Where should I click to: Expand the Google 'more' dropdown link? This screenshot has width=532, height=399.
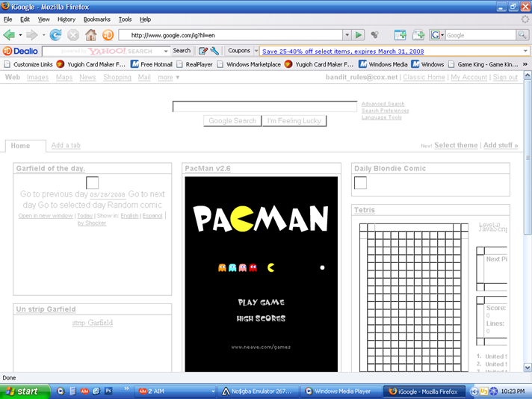click(168, 77)
